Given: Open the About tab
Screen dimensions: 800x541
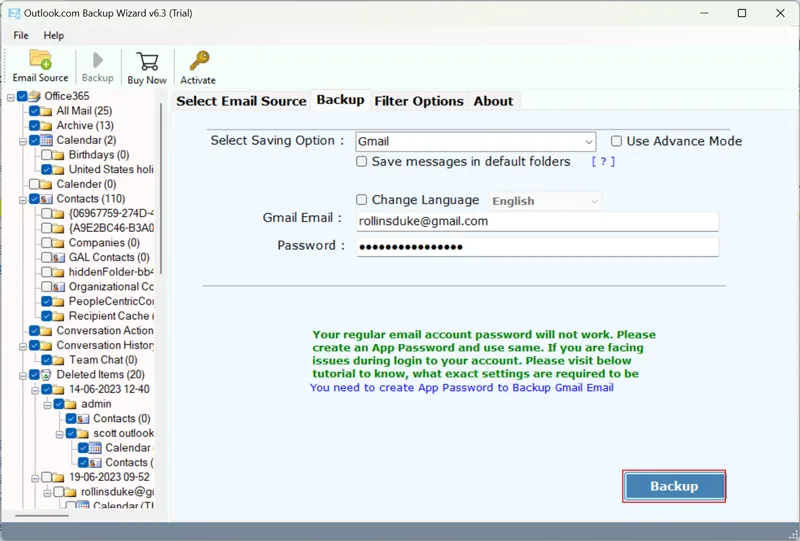Looking at the screenshot, I should point(493,101).
